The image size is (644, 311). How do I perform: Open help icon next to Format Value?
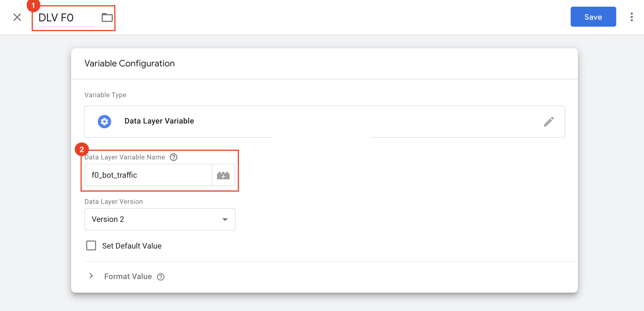[161, 277]
